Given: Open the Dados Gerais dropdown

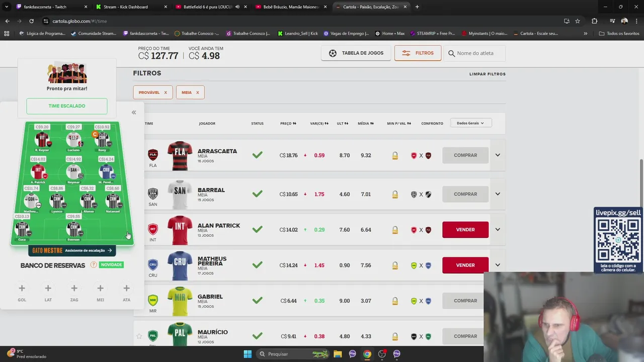Looking at the screenshot, I should [x=470, y=123].
